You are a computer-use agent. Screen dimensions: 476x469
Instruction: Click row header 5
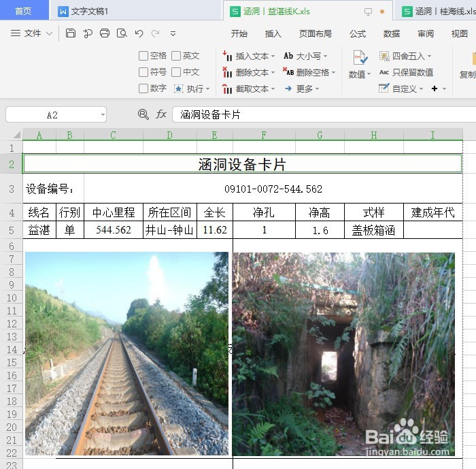[12, 230]
